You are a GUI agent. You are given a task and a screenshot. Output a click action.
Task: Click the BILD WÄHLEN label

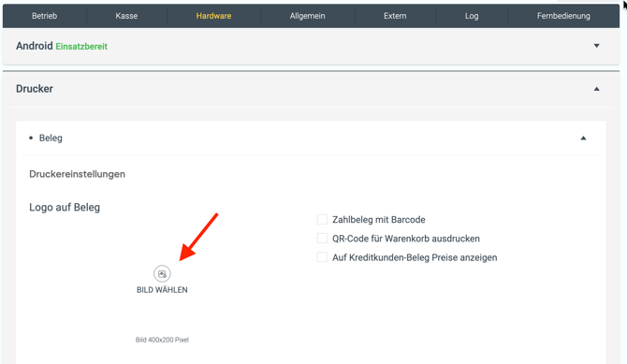162,289
